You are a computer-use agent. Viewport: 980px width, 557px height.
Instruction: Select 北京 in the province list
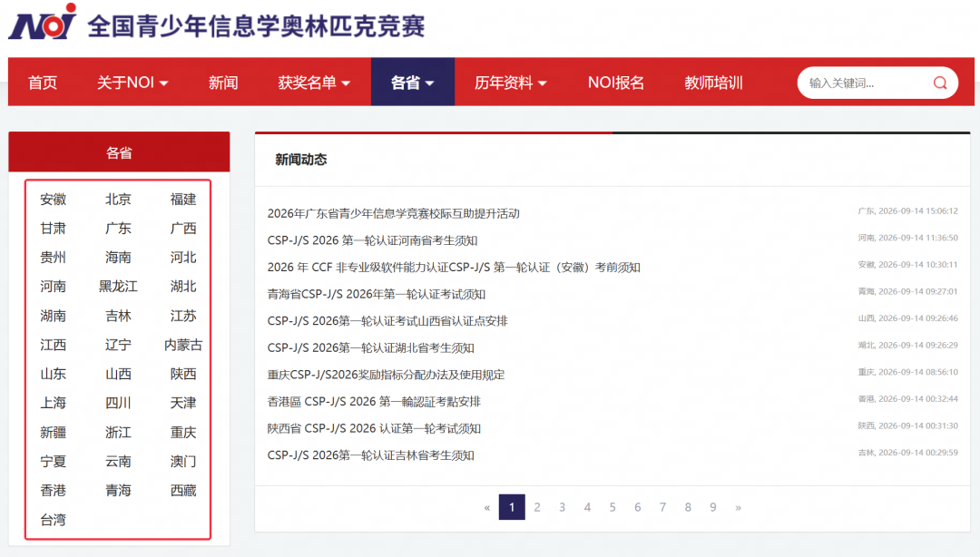pos(118,200)
